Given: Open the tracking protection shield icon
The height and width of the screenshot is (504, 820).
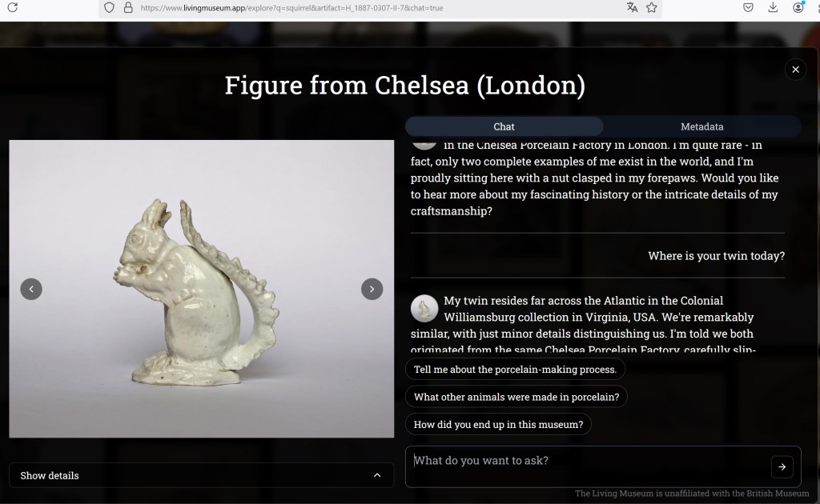Looking at the screenshot, I should pyautogui.click(x=109, y=8).
